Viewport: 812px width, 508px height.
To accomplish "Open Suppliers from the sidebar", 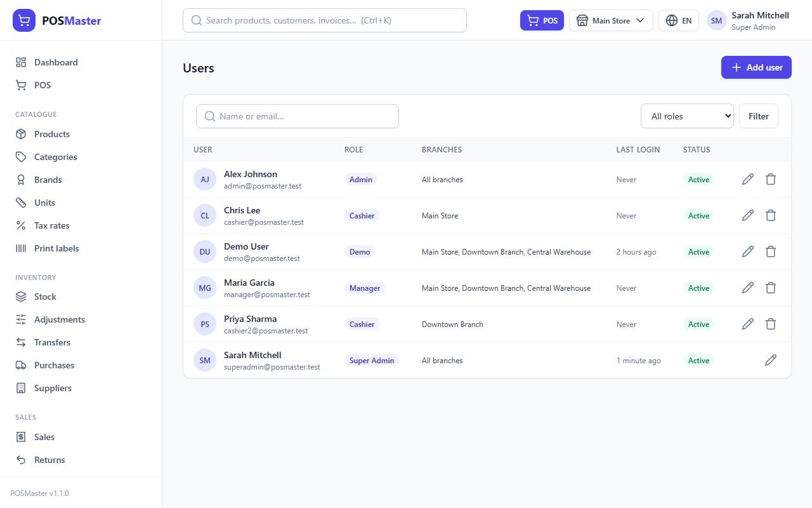I will pos(81,388).
